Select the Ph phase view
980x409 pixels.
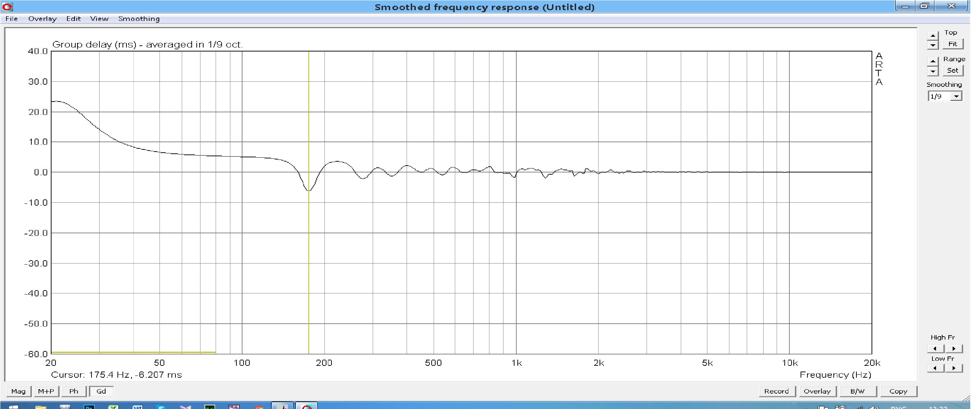[x=73, y=391]
